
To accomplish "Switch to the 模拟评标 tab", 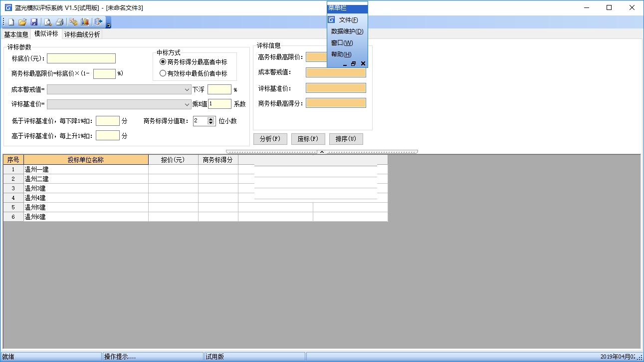I will [46, 34].
